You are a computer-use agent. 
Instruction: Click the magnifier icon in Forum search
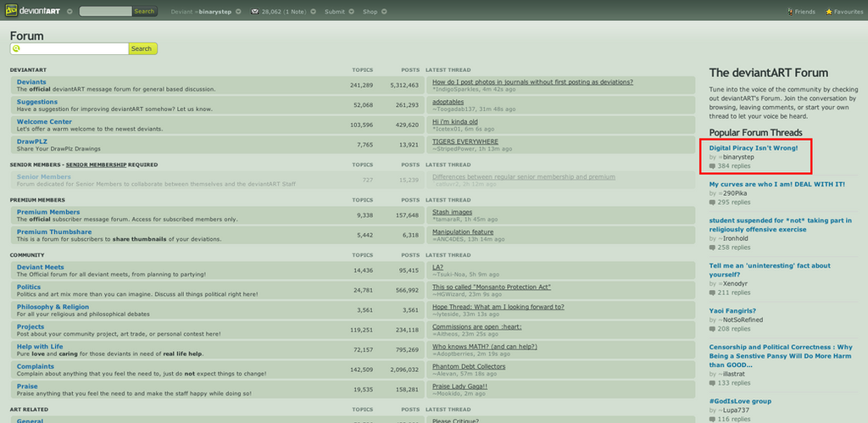(16, 48)
